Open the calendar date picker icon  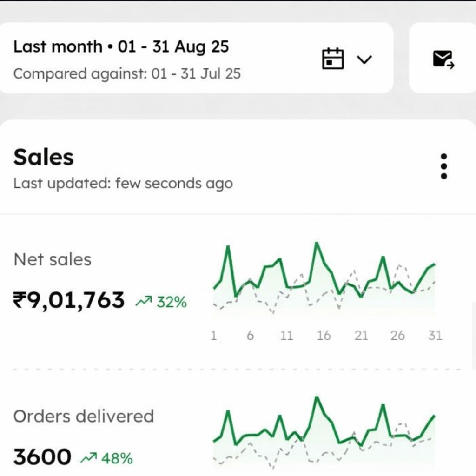point(333,59)
